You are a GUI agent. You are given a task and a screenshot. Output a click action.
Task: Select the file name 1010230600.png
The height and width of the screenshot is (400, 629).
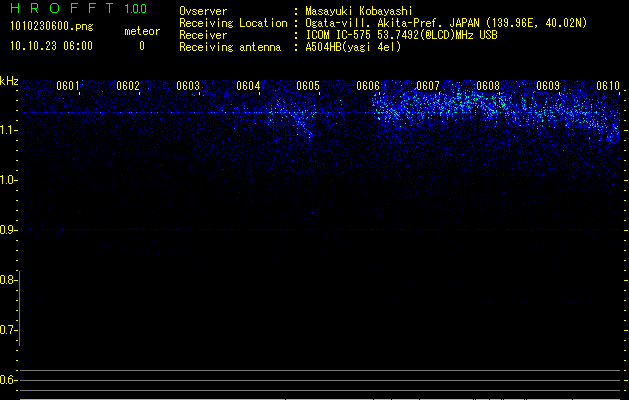(52, 26)
